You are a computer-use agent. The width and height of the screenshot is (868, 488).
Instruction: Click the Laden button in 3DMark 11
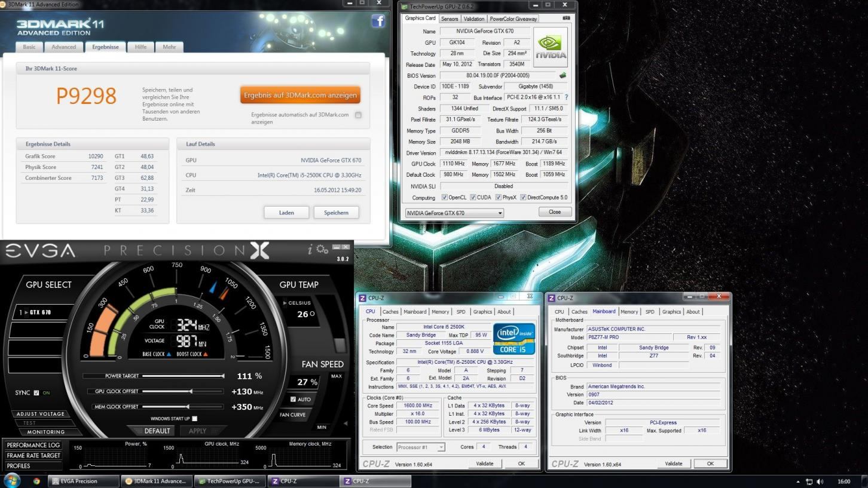[x=286, y=213]
